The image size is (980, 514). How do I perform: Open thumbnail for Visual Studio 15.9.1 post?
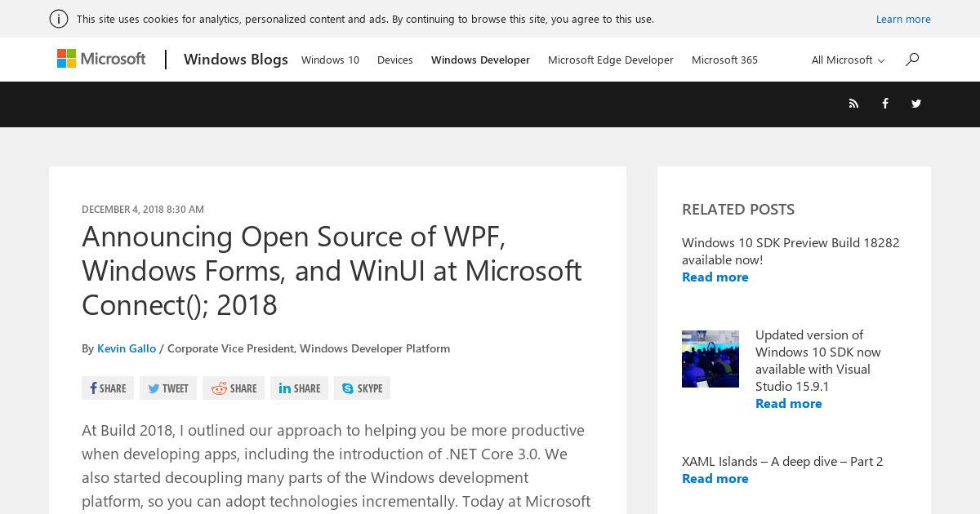(x=710, y=359)
